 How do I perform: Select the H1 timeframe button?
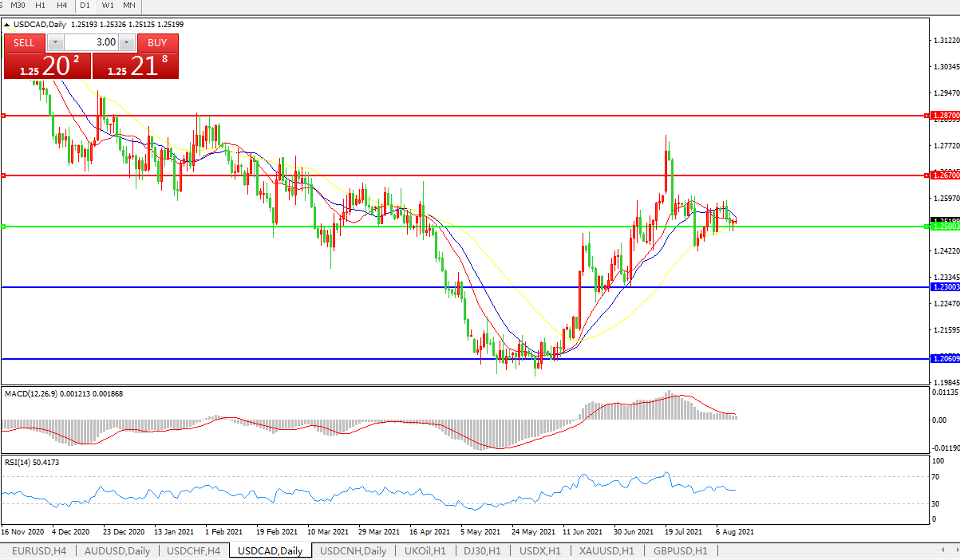point(41,5)
